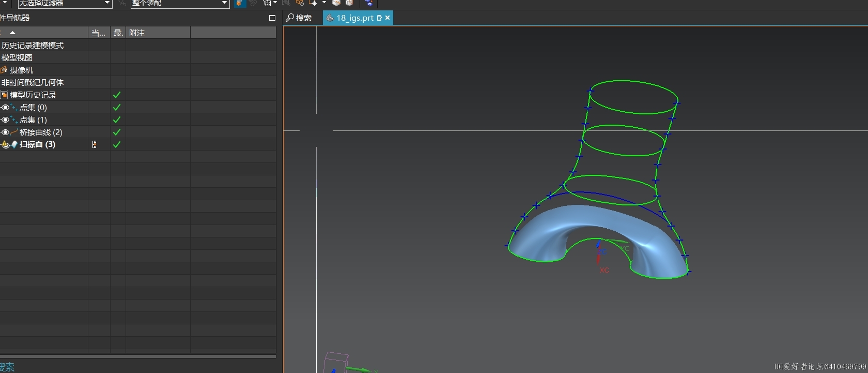Click the highlighted orange solid selection icon
The width and height of the screenshot is (868, 373).
[240, 3]
